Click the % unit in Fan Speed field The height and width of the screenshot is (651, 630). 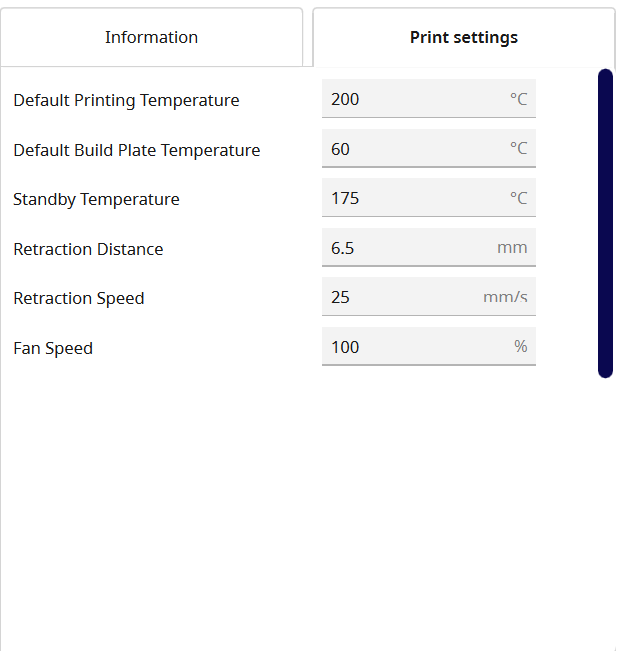pyautogui.click(x=521, y=346)
